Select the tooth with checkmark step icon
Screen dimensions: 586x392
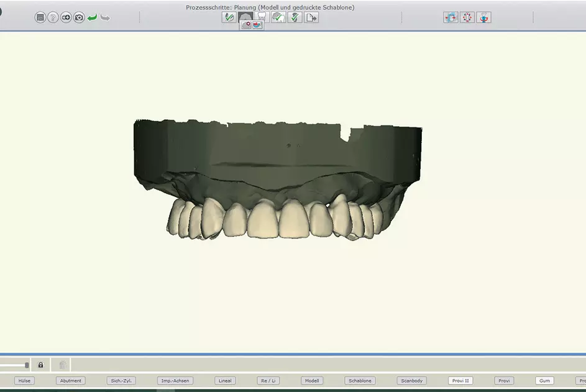[278, 17]
